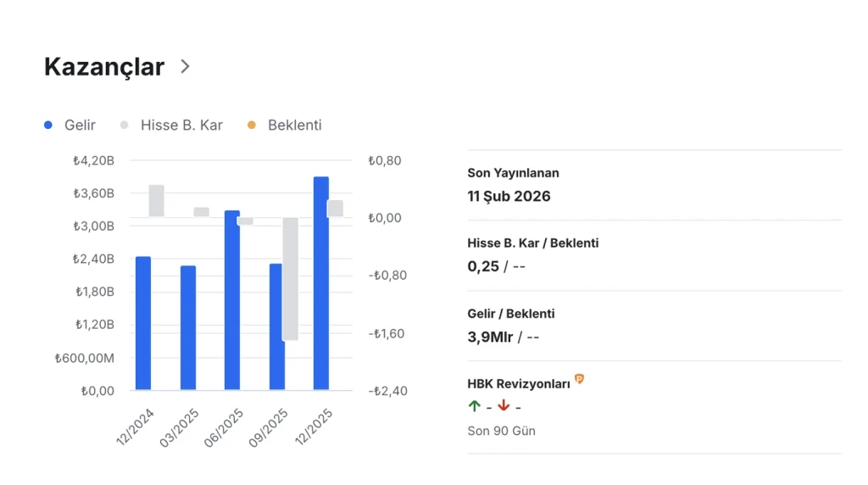Click the gray EPS bar for 06/2025

pyautogui.click(x=245, y=221)
